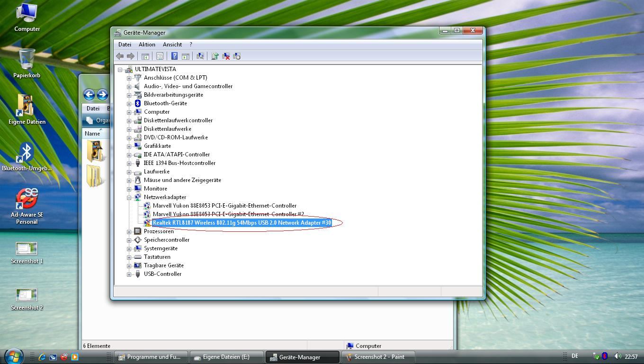Collapse the Netzwerkadapter node
The width and height of the screenshot is (644, 364).
[x=129, y=197]
